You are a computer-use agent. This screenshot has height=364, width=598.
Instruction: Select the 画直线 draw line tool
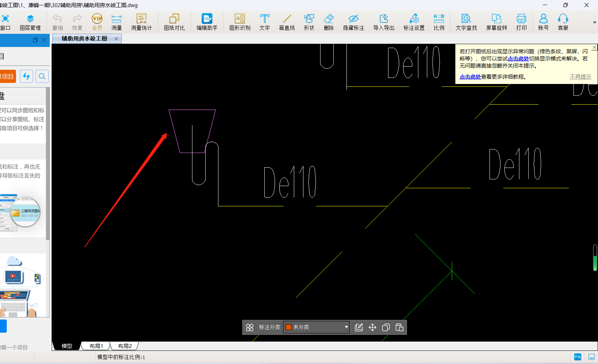point(287,22)
